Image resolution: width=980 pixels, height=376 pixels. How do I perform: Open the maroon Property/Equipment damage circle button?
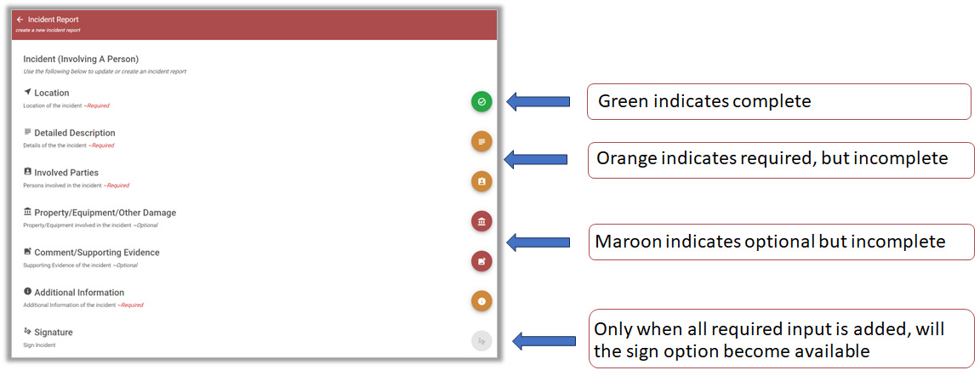(x=481, y=221)
